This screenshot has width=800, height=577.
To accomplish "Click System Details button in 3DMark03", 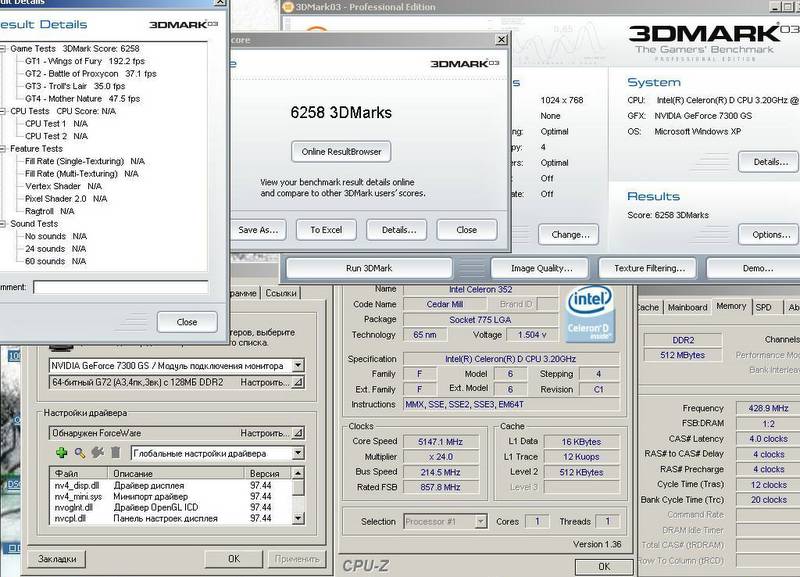I will pos(769,162).
